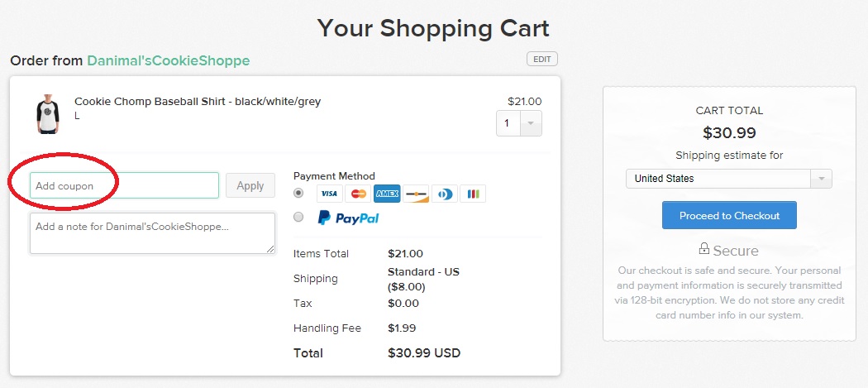
Task: Click the JCB card icon
Action: pyautogui.click(x=473, y=194)
